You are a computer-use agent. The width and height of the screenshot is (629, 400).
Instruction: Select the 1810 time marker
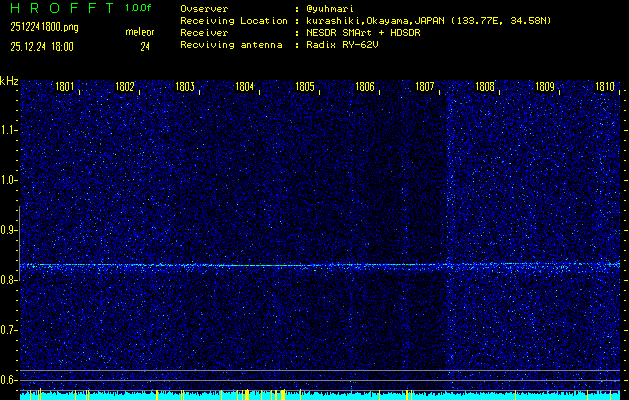(605, 87)
